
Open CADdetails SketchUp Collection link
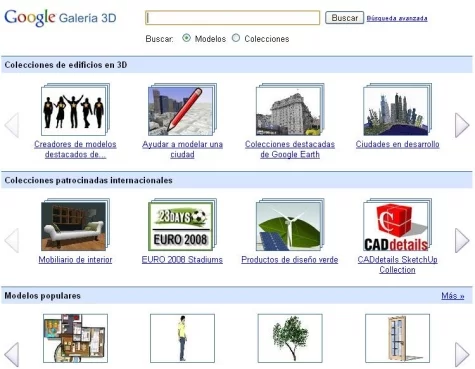click(x=397, y=265)
